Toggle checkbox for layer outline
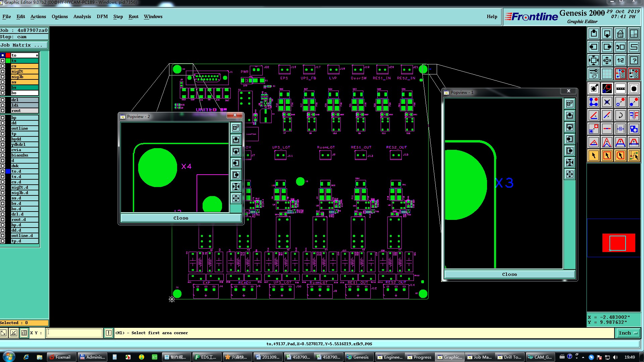 pos(3,128)
